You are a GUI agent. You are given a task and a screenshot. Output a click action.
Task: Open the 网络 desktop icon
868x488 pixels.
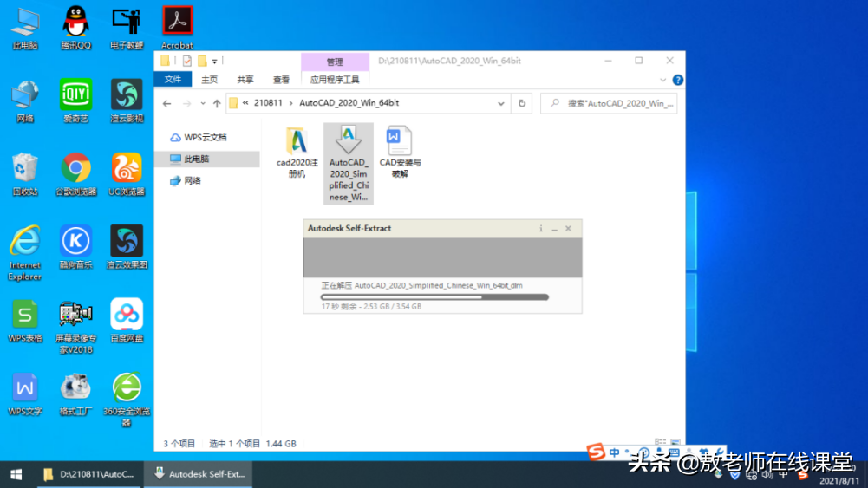[x=25, y=101]
